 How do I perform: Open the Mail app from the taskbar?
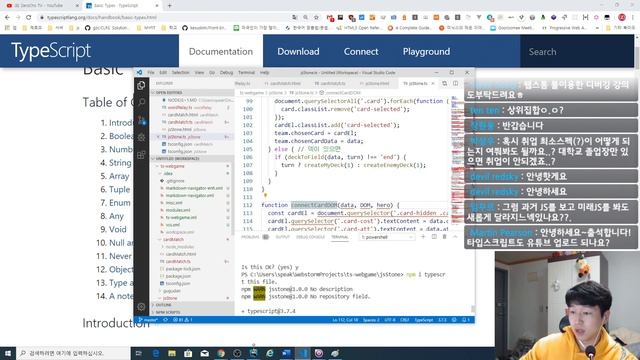tap(204, 353)
